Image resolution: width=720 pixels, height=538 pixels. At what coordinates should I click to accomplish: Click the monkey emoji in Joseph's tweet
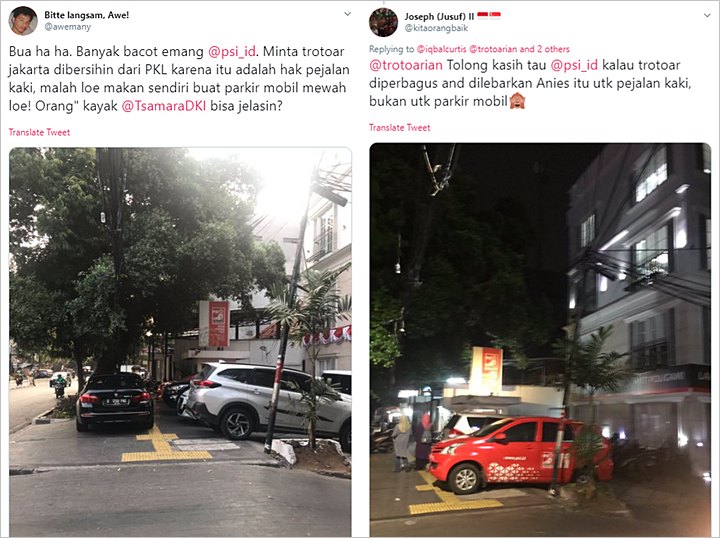coord(518,101)
